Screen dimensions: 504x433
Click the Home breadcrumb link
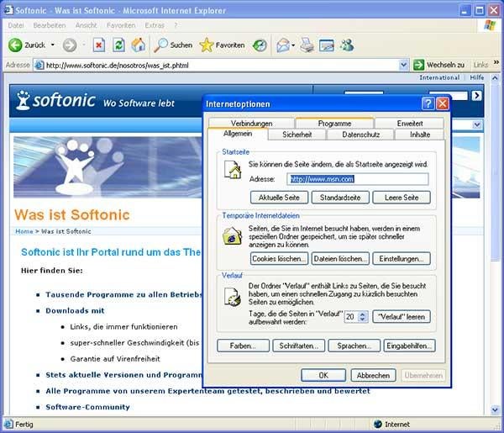click(24, 231)
